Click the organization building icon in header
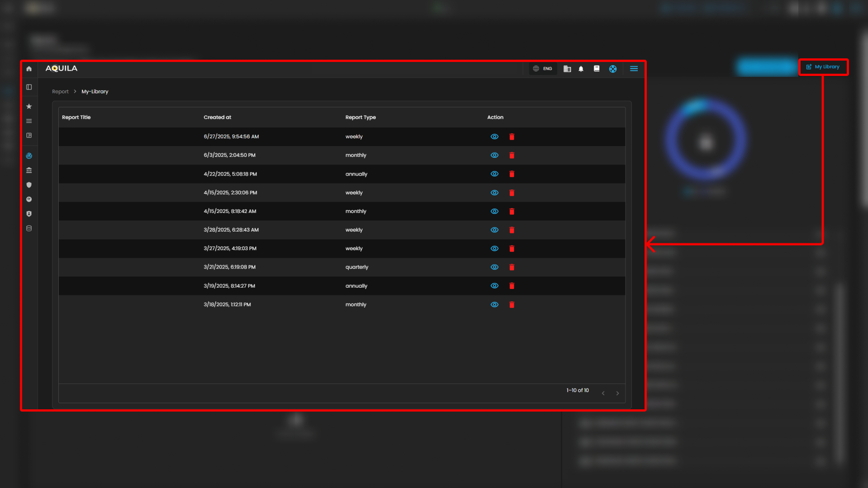 click(x=567, y=69)
